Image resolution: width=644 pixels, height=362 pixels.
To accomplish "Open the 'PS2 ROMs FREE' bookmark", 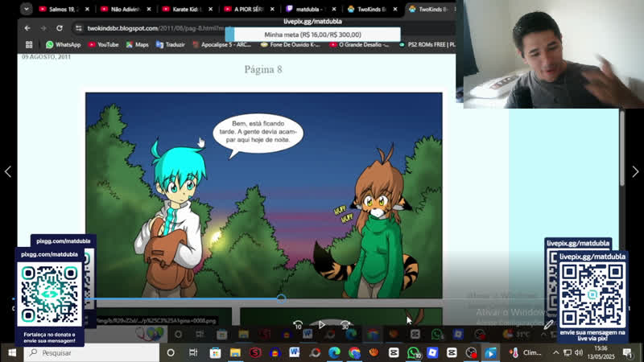I will [427, 44].
